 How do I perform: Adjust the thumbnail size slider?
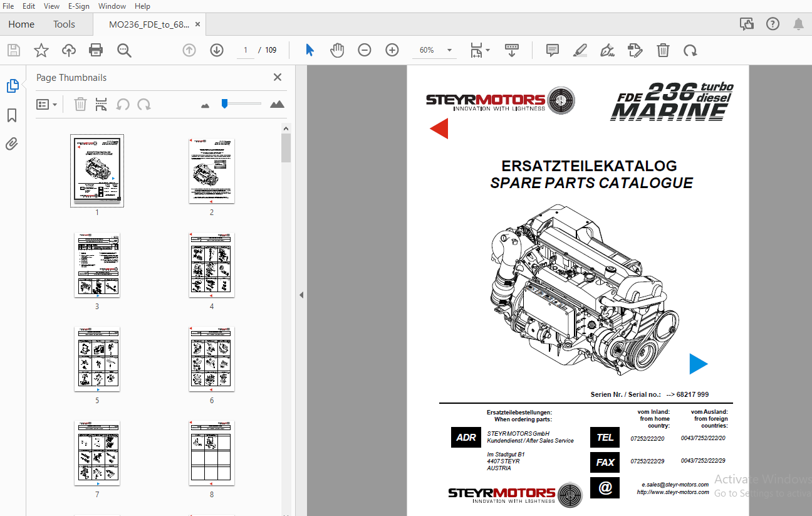point(224,104)
